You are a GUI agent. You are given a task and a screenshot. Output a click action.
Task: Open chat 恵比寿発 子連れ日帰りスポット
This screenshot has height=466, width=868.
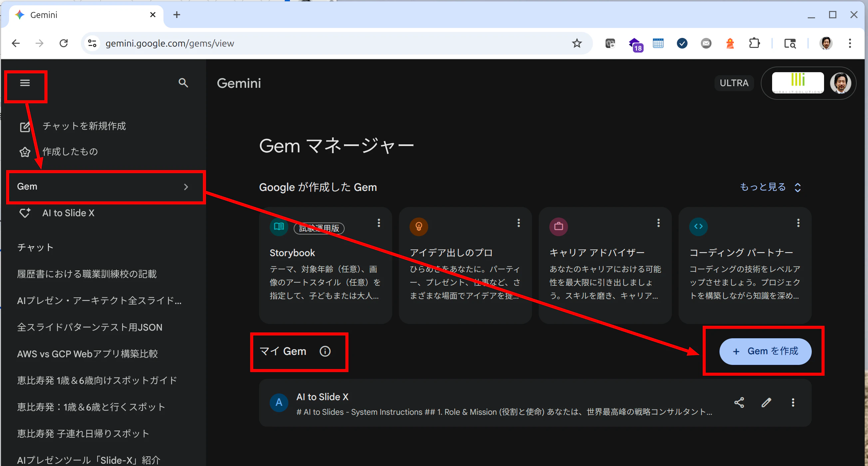(83, 433)
